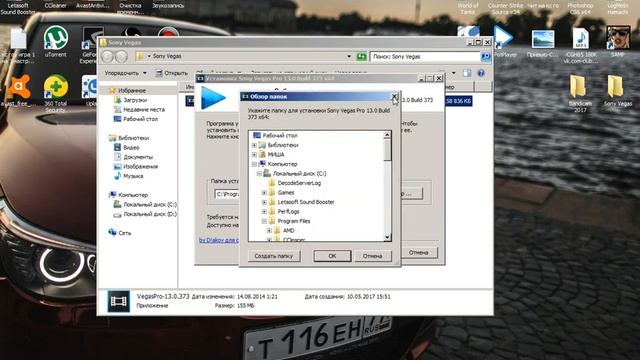The width and height of the screenshot is (640, 360).
Task: Click the Explorer search magnifier icon
Action: click(x=486, y=56)
